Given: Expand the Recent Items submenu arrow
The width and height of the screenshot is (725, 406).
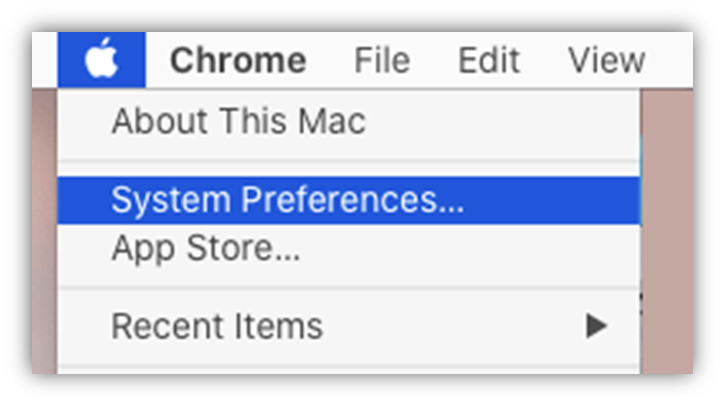Looking at the screenshot, I should (596, 326).
